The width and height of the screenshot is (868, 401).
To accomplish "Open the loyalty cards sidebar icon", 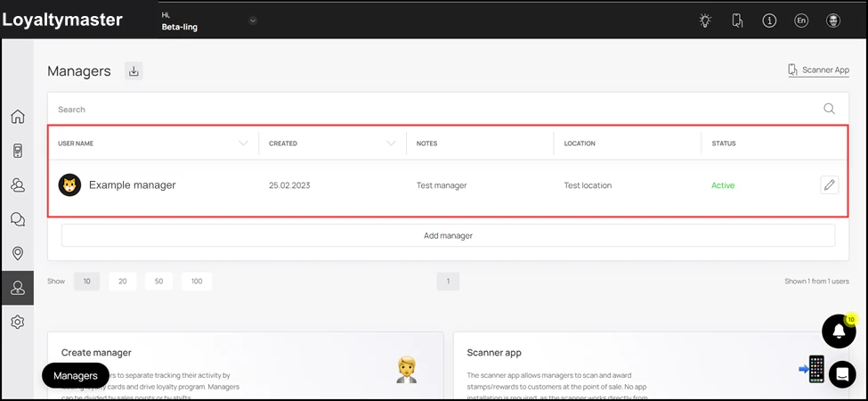I will click(x=18, y=151).
